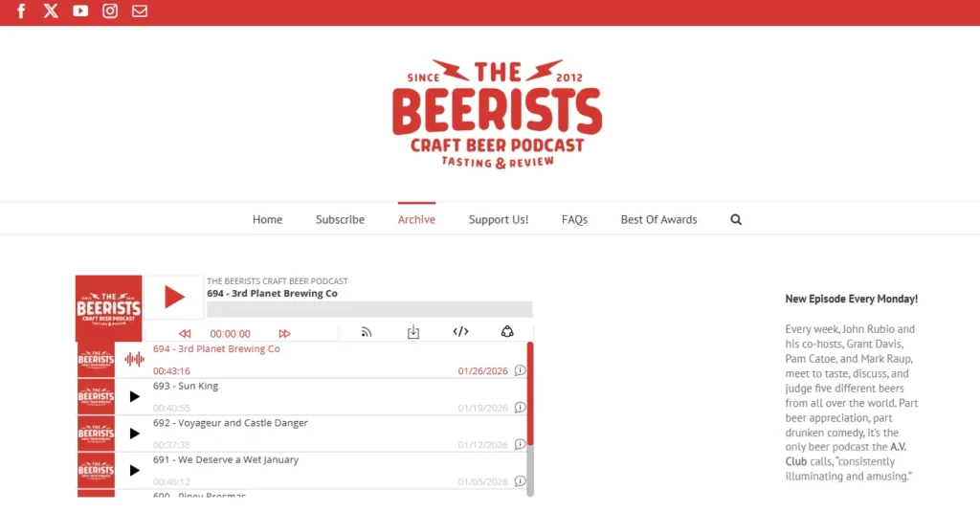Open 692 - Voyageur and Castle Danger title
This screenshot has height=512, width=980.
tap(231, 423)
